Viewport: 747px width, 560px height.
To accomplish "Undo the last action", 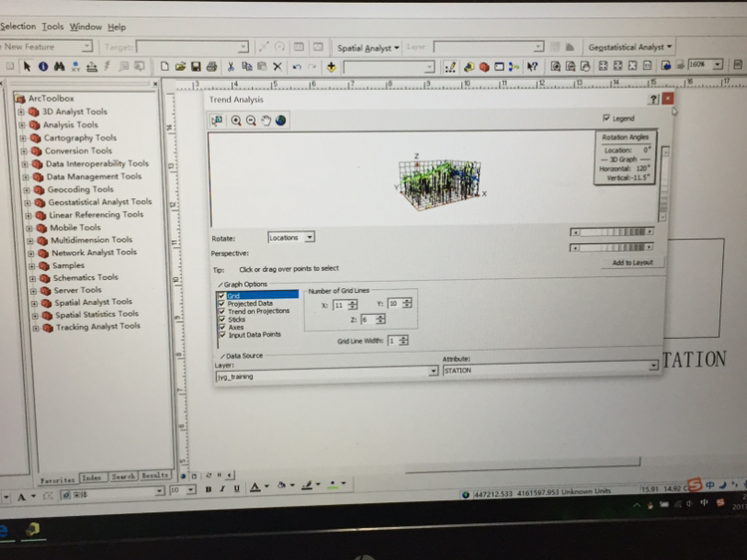I will pyautogui.click(x=297, y=67).
